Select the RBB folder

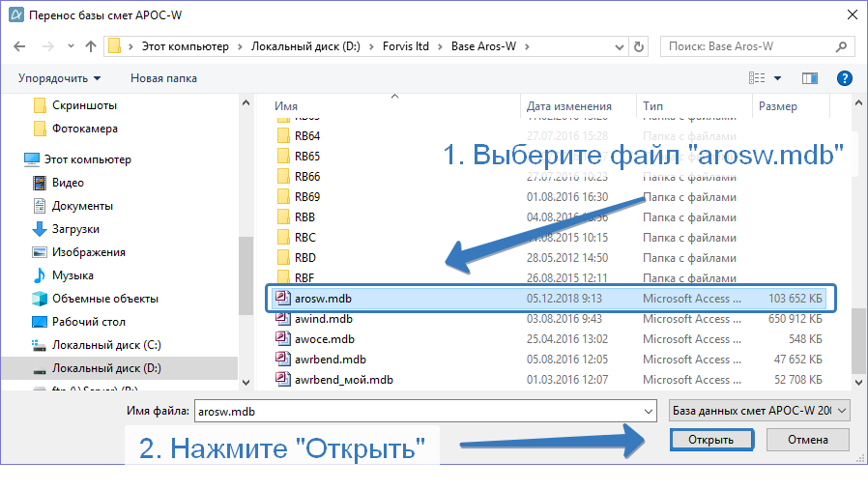[304, 217]
